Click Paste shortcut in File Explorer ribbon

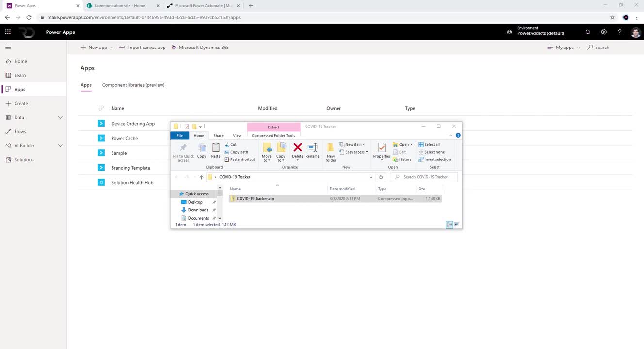coord(240,159)
